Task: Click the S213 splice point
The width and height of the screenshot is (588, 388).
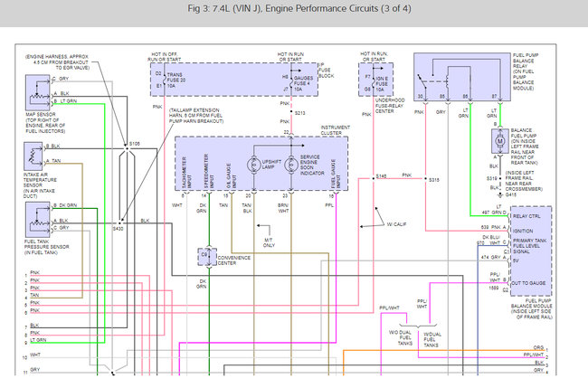Action: point(291,112)
